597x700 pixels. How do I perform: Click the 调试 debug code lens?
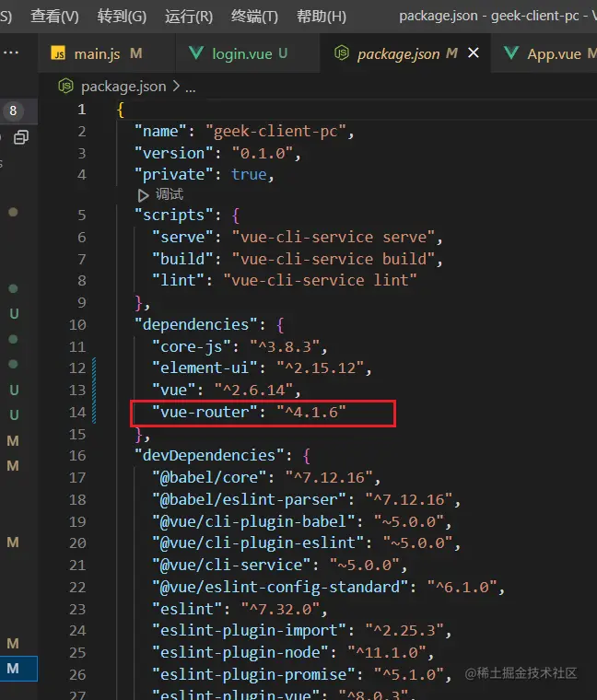pos(170,194)
